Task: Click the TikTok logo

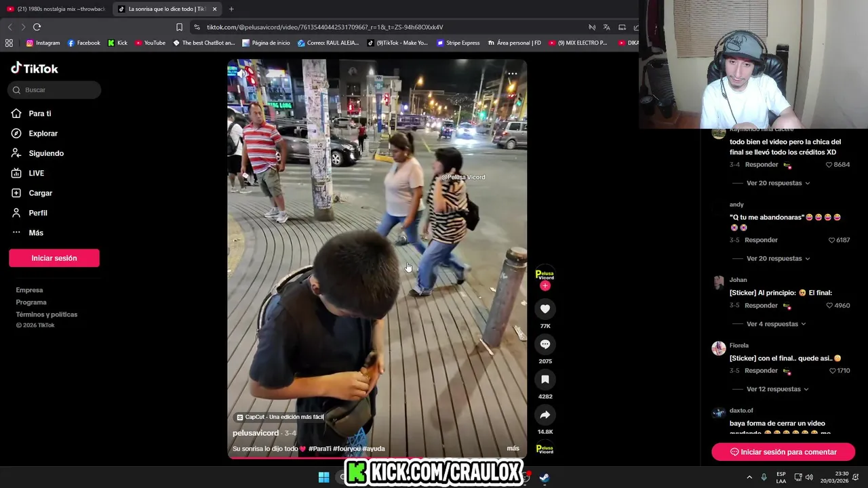Action: [x=34, y=68]
